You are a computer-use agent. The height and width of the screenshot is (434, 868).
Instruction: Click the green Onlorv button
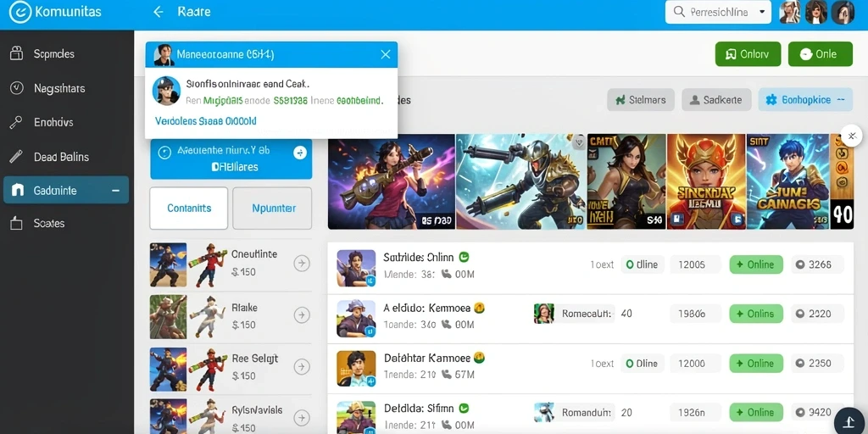[x=748, y=54]
